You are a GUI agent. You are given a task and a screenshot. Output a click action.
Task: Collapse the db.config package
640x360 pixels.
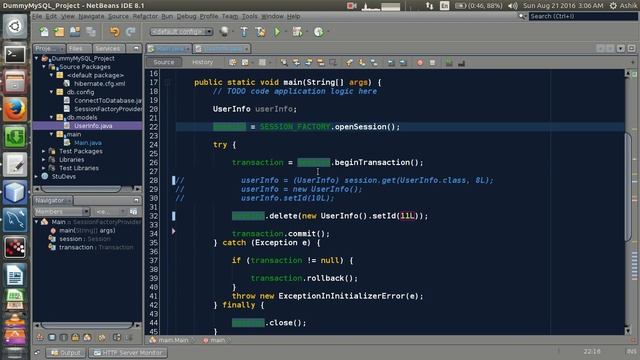(x=51, y=92)
